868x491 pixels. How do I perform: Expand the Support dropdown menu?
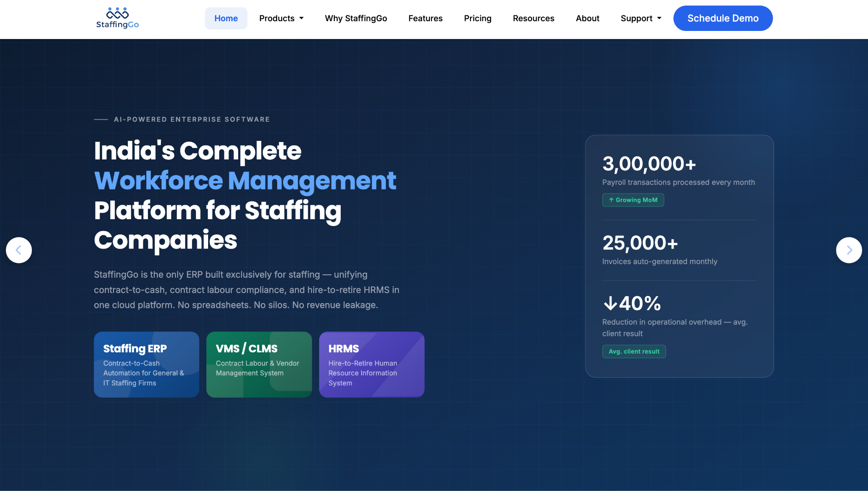pyautogui.click(x=641, y=18)
